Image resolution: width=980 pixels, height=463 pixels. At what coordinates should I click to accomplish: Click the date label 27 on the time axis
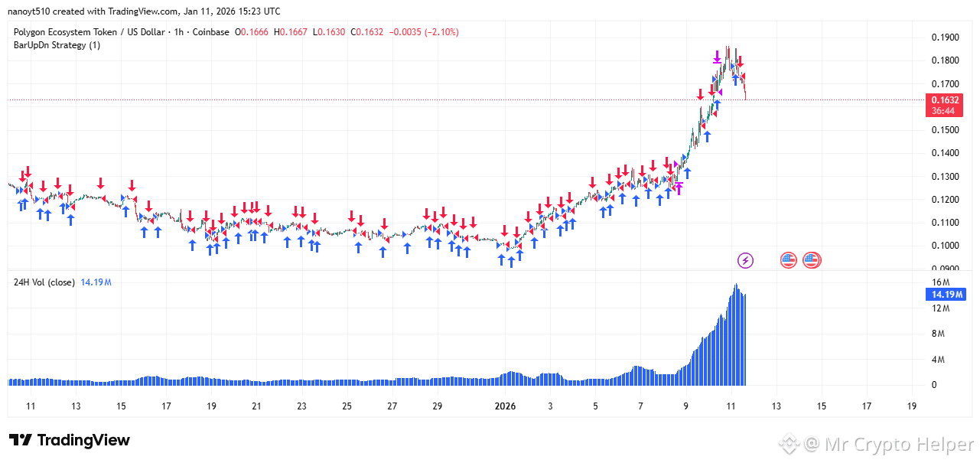pyautogui.click(x=392, y=406)
